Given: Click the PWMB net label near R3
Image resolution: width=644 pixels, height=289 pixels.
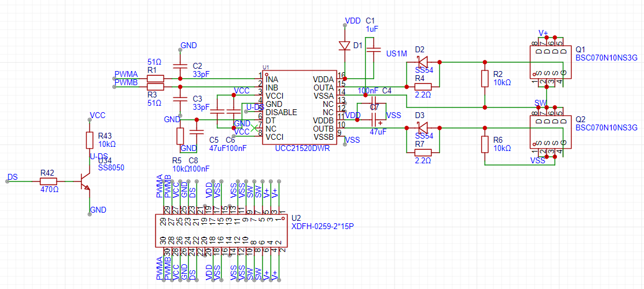Looking at the screenshot, I should tap(126, 83).
